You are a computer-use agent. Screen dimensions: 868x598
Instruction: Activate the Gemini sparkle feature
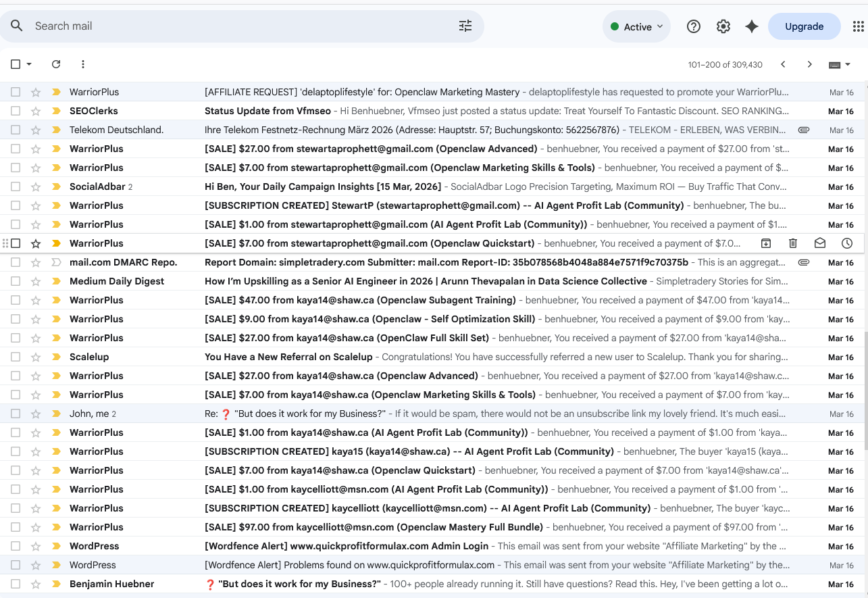click(752, 26)
